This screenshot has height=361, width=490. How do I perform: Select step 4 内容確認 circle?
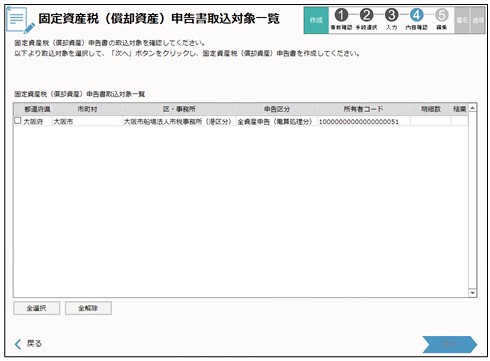[416, 15]
